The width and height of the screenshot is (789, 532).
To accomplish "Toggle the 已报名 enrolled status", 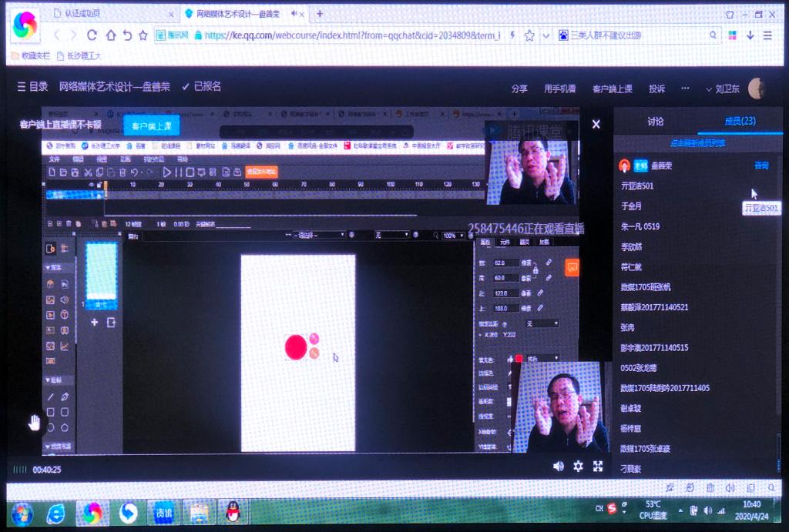I will (x=201, y=87).
